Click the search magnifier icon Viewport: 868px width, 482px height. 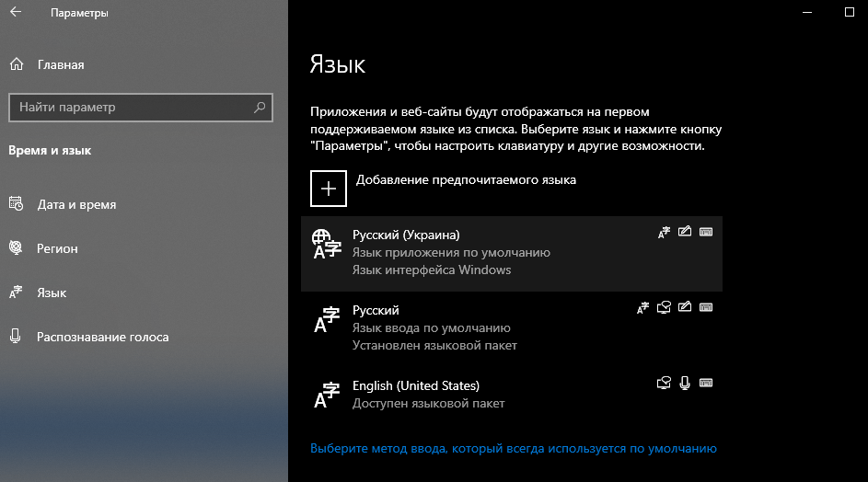[260, 107]
